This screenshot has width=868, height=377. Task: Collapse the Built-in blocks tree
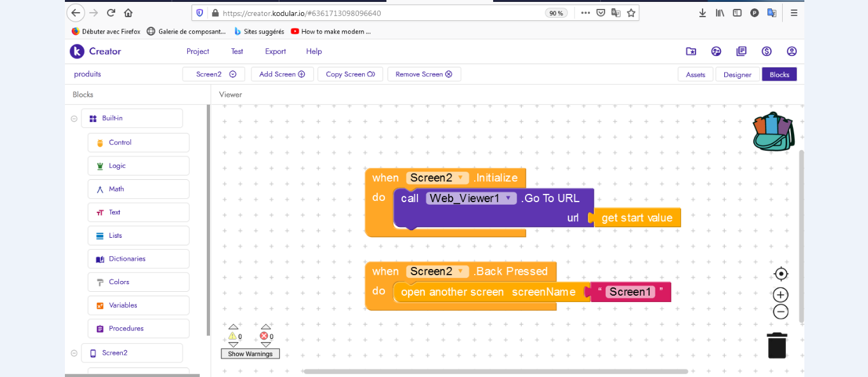pos(74,119)
